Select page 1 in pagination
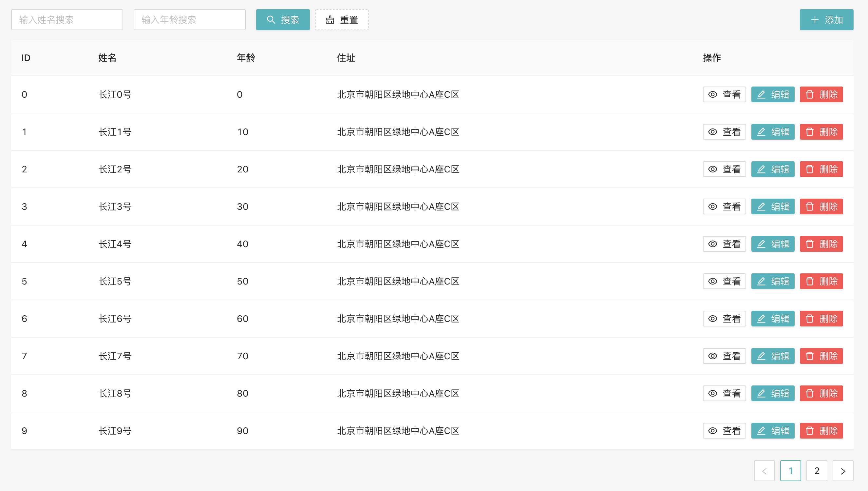This screenshot has width=868, height=491. pos(790,471)
